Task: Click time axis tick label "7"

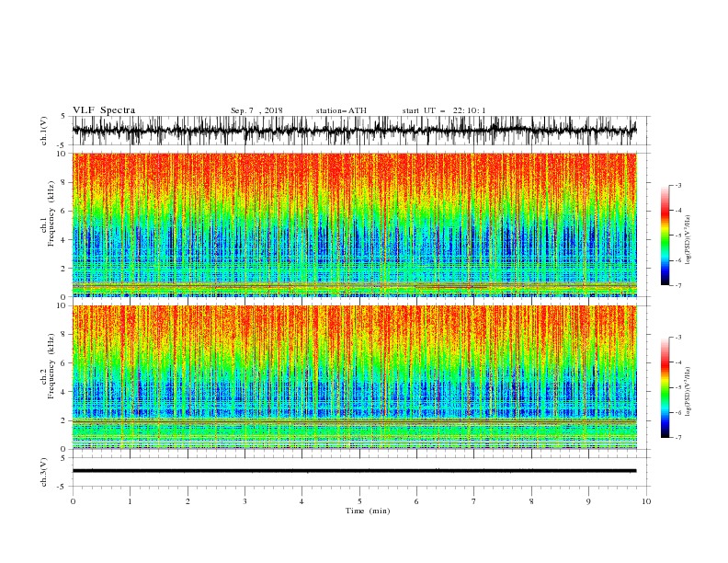Action: 473,501
